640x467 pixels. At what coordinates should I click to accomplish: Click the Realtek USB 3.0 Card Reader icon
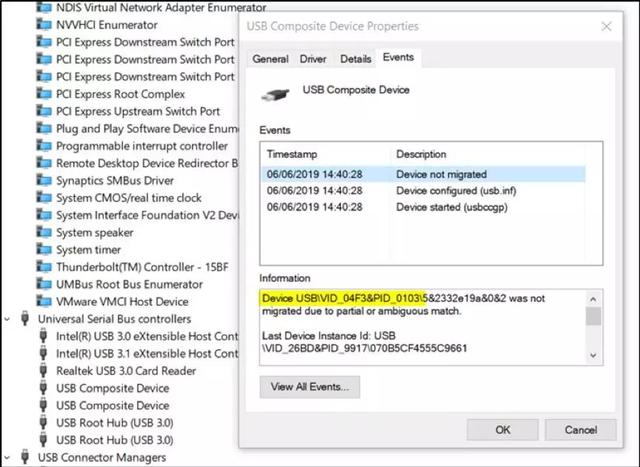(x=43, y=371)
